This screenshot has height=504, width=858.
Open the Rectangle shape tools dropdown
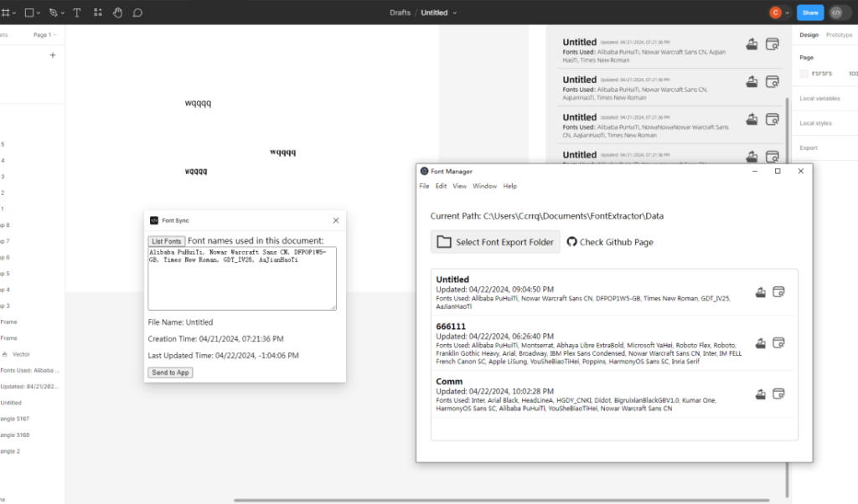(x=40, y=13)
